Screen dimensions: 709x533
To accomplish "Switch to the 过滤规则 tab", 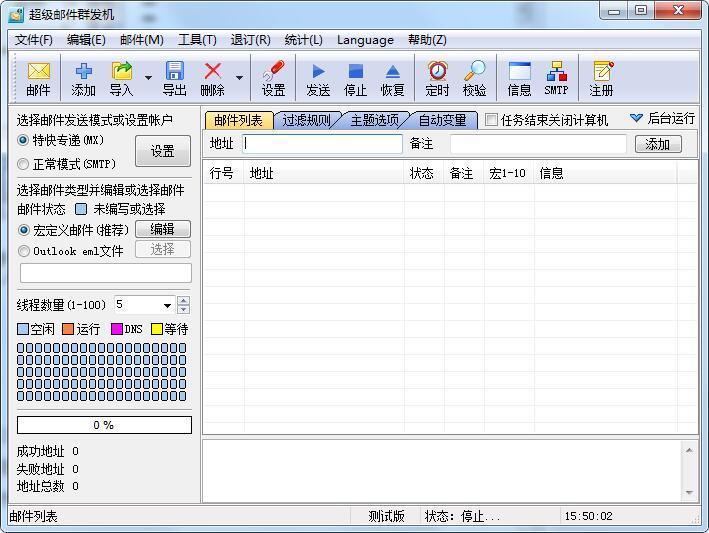I will (x=306, y=120).
